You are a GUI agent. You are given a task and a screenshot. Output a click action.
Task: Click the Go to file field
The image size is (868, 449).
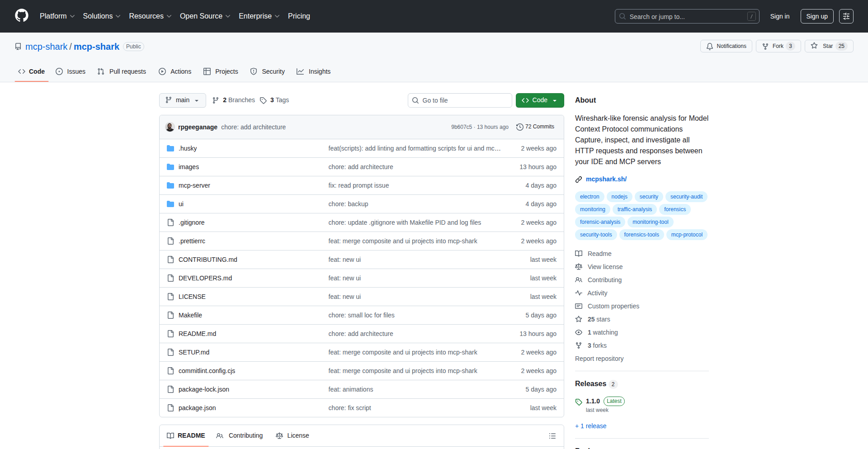coord(460,100)
